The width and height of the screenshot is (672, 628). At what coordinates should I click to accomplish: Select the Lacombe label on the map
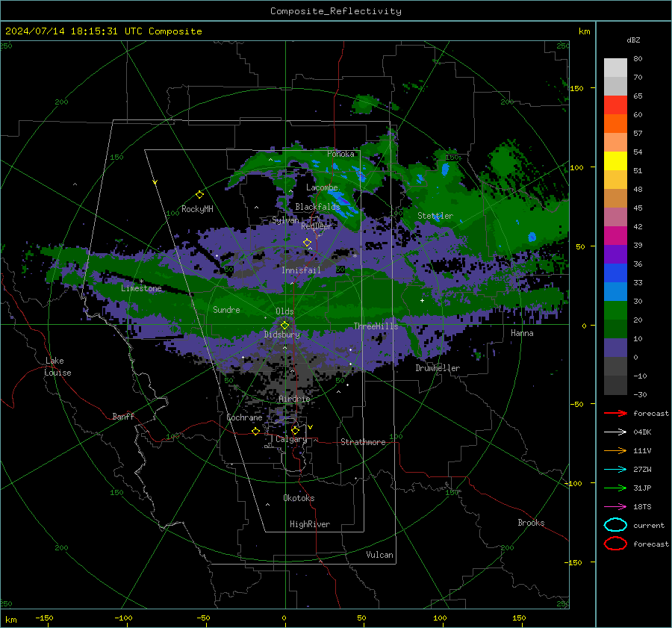[322, 187]
